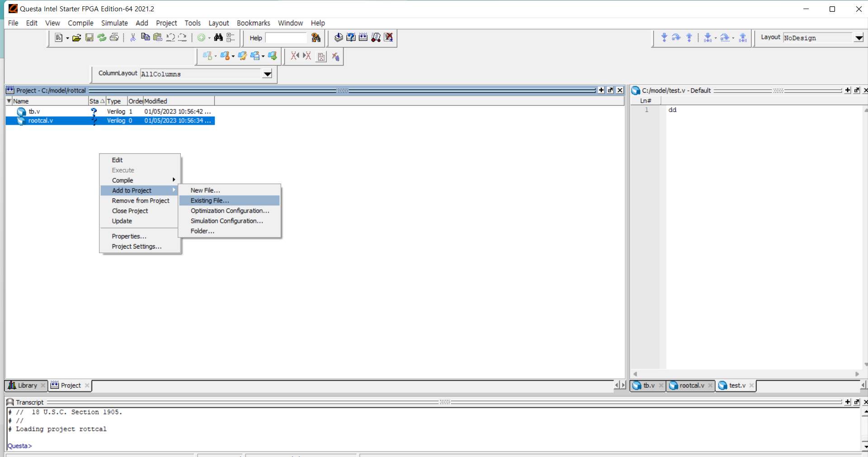Switch to the tb.v editor tab

click(649, 386)
